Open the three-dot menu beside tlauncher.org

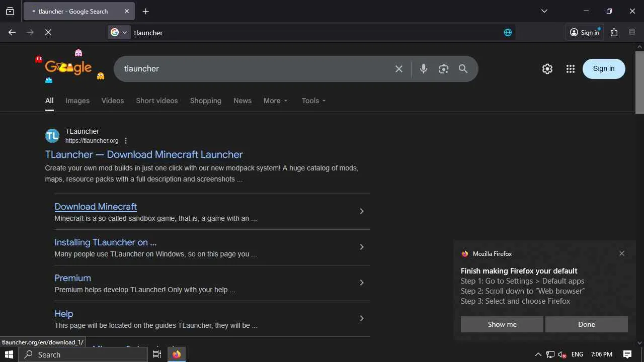pyautogui.click(x=126, y=141)
